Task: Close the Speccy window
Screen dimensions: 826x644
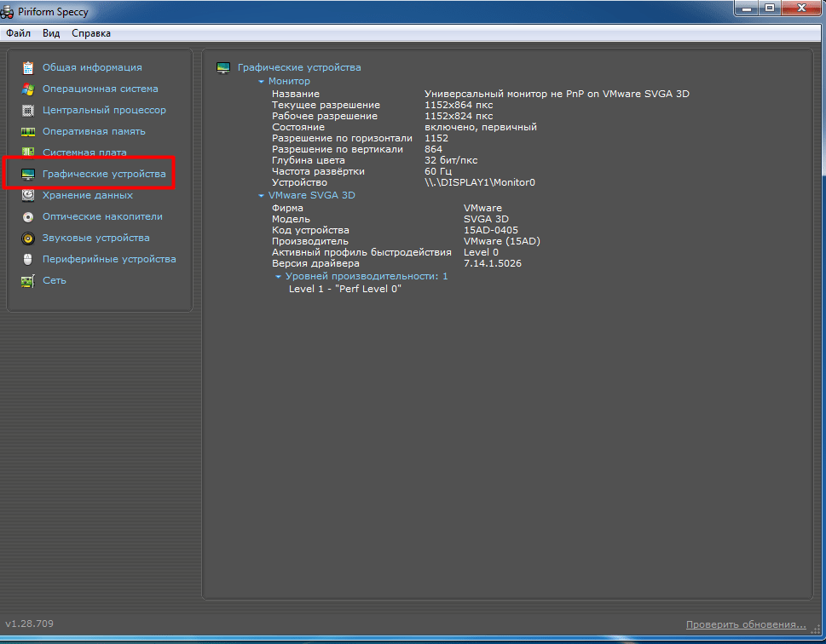Action: (x=802, y=9)
